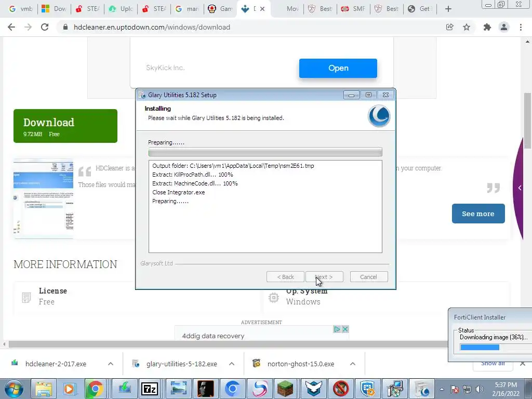Click FortiClient download progress bar
This screenshot has height=399, width=532.
click(496, 347)
